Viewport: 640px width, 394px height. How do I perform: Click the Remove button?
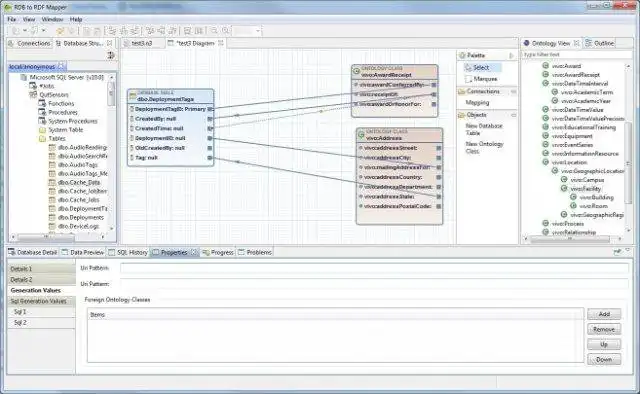coord(604,329)
